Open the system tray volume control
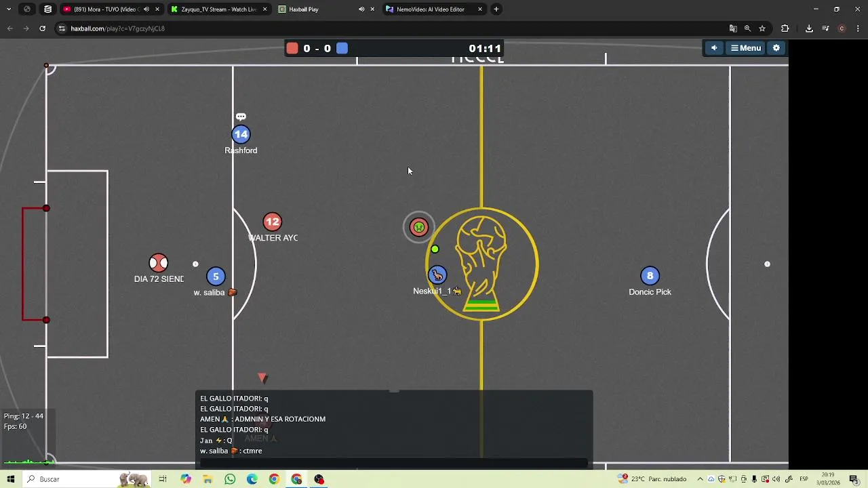Image resolution: width=868 pixels, height=488 pixels. (776, 479)
